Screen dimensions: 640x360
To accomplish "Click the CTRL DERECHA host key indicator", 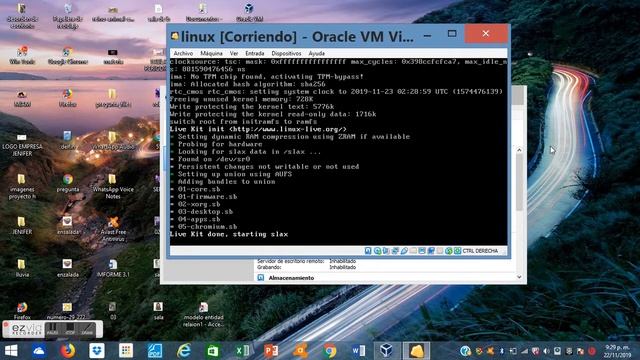I will [480, 251].
